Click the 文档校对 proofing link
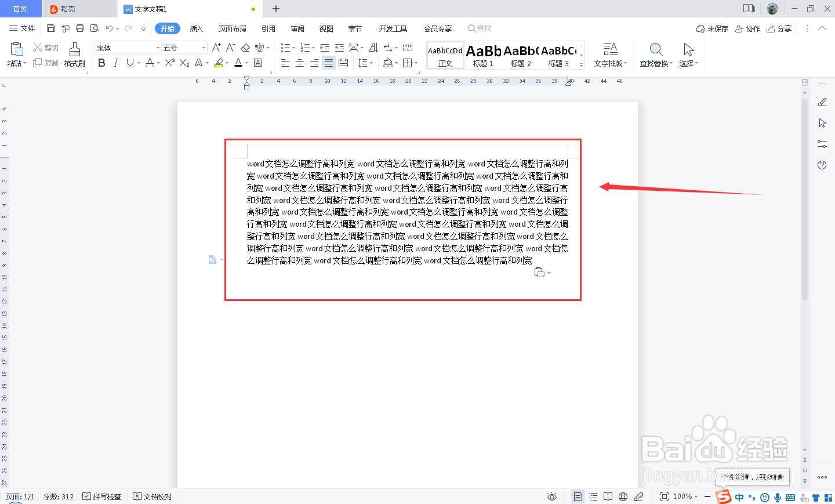Viewport: 835px width, 504px height. pos(153,496)
